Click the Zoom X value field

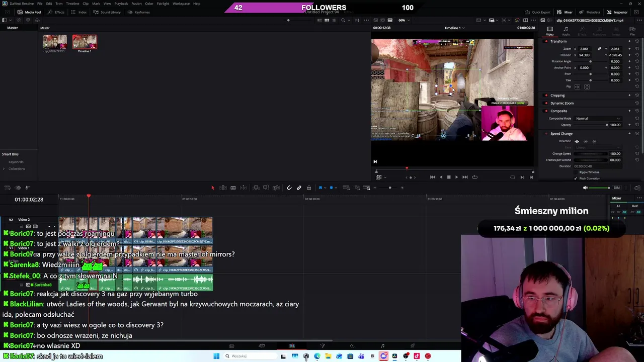pyautogui.click(x=584, y=49)
